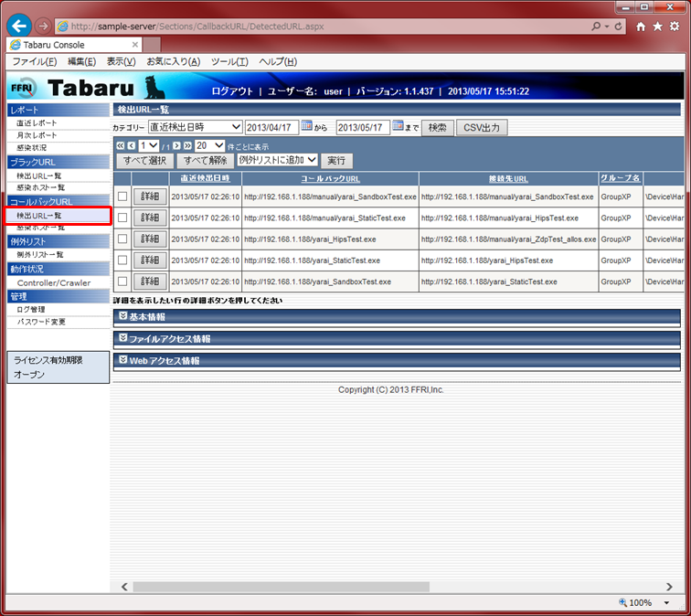Check the first row's checkbox
This screenshot has height=616, width=691.
pyautogui.click(x=122, y=196)
